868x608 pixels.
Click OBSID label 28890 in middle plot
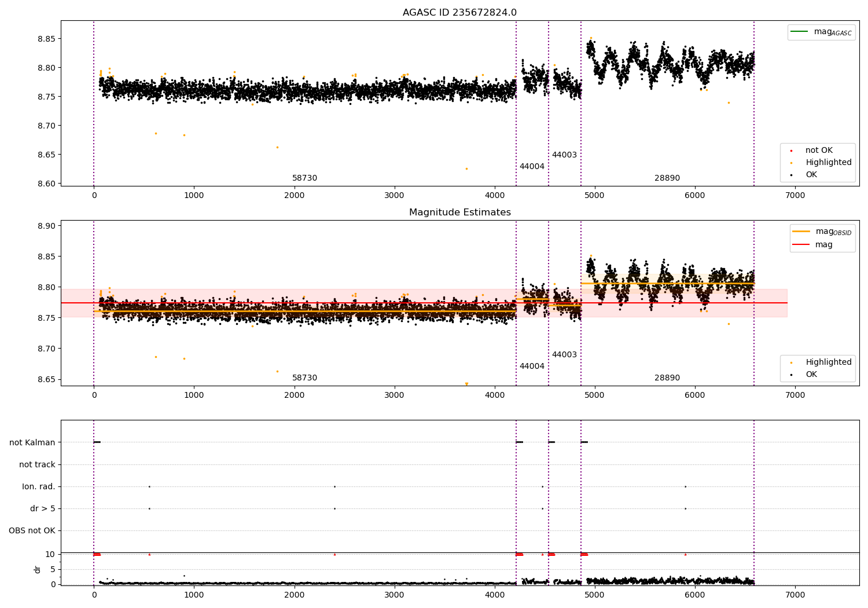tap(667, 378)
